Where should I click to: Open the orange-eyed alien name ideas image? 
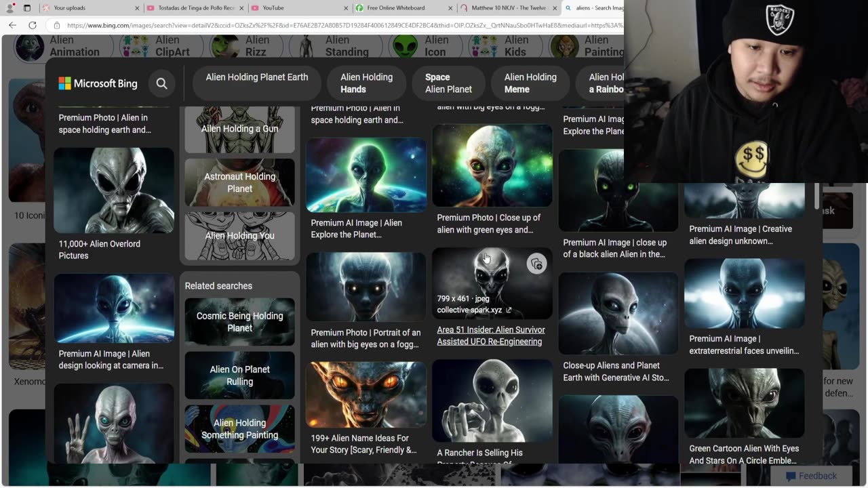[366, 394]
